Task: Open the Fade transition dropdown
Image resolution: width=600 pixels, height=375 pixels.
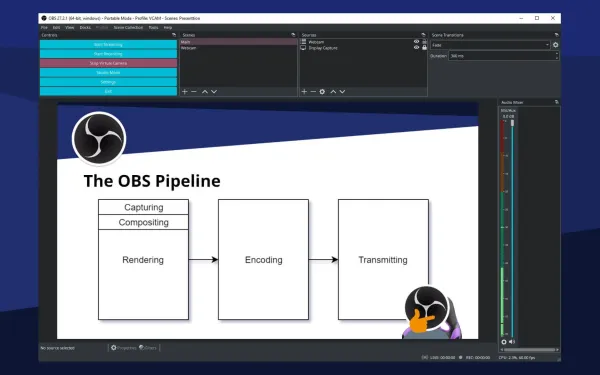Action: 491,45
